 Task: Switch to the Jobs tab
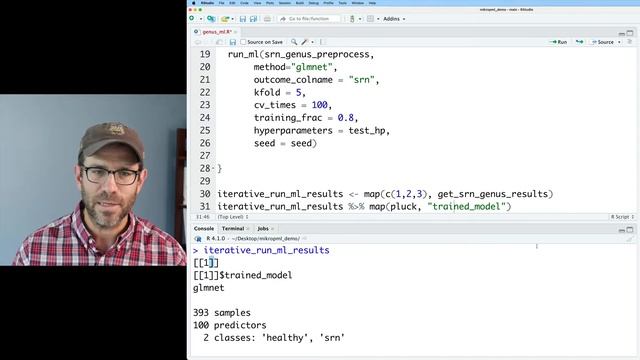tap(263, 229)
